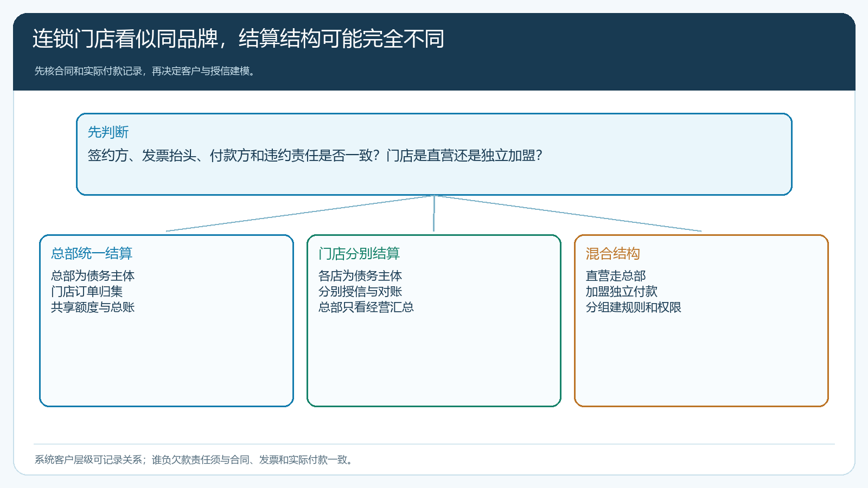Select the question text beginning 签约方、发票抬头
The image size is (868, 488).
(x=315, y=156)
